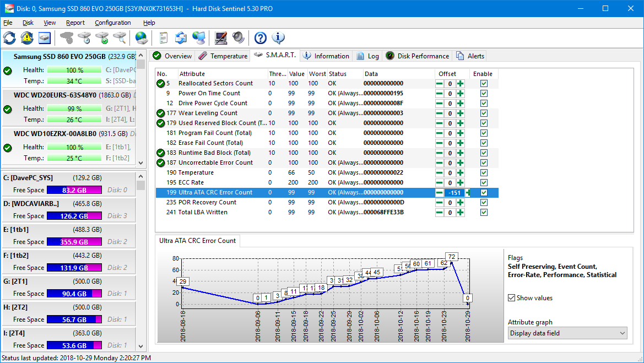Screen dimensions: 644x363
Task: Toggle Enable checkbox for Total LBA Written
Action: click(x=484, y=212)
